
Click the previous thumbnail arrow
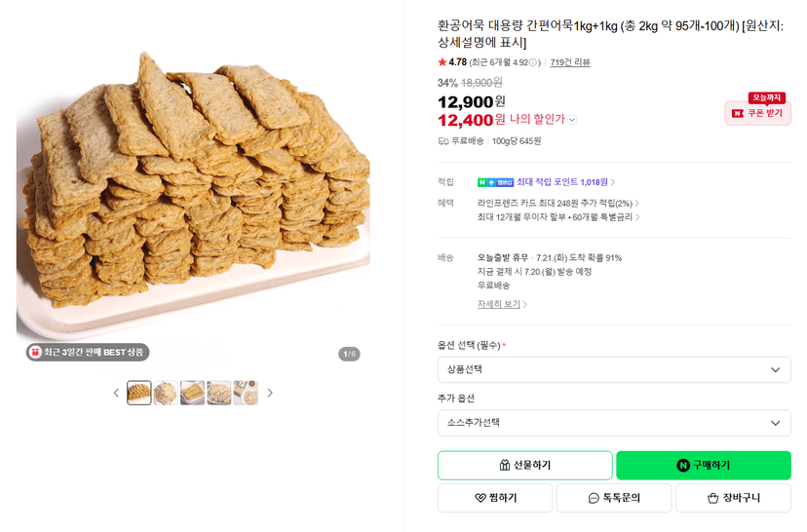[116, 393]
